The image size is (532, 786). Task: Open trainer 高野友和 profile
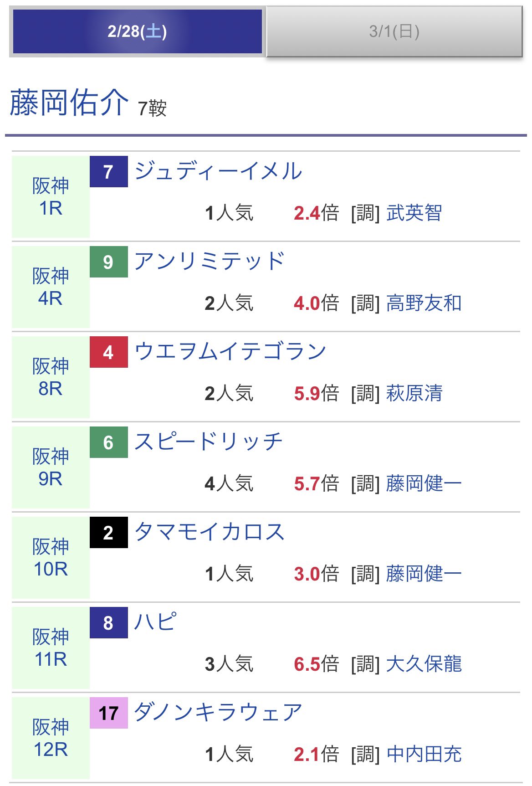[x=424, y=303]
